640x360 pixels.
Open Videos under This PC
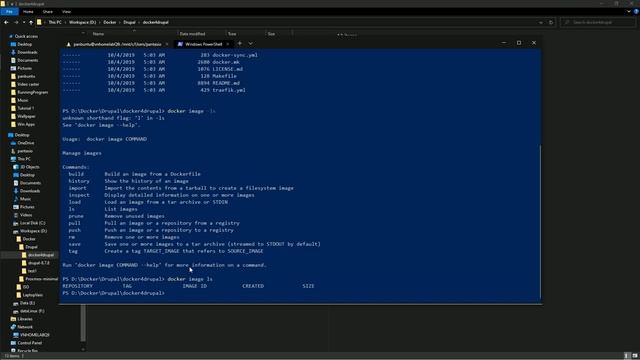click(26, 215)
